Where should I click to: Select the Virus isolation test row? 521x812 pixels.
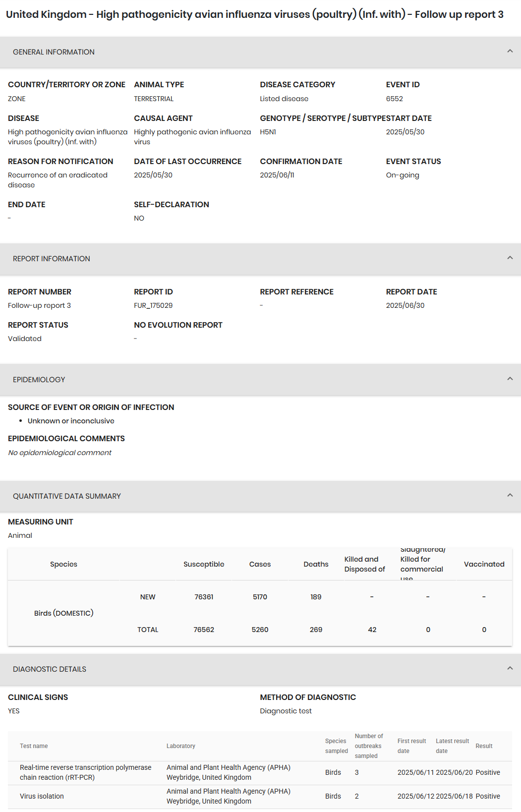(260, 796)
